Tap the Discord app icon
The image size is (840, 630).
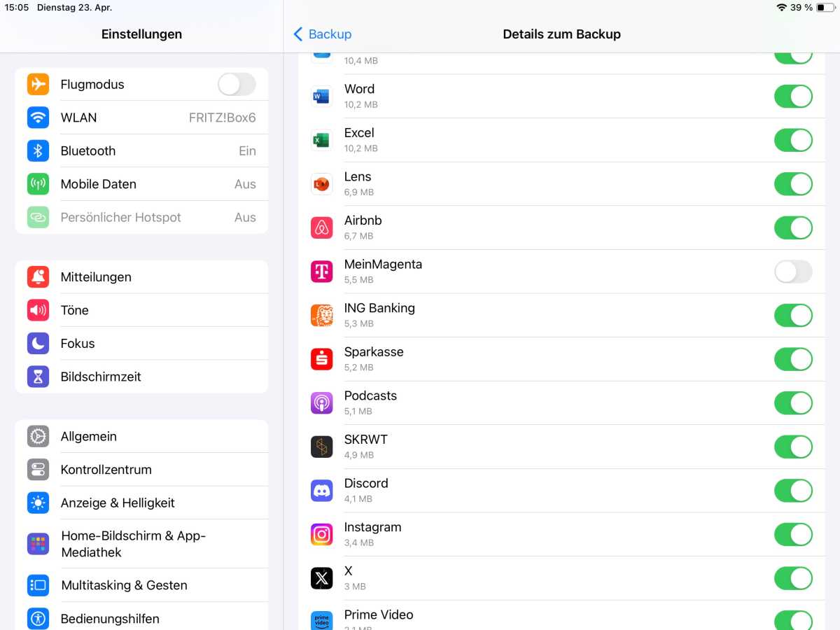321,490
